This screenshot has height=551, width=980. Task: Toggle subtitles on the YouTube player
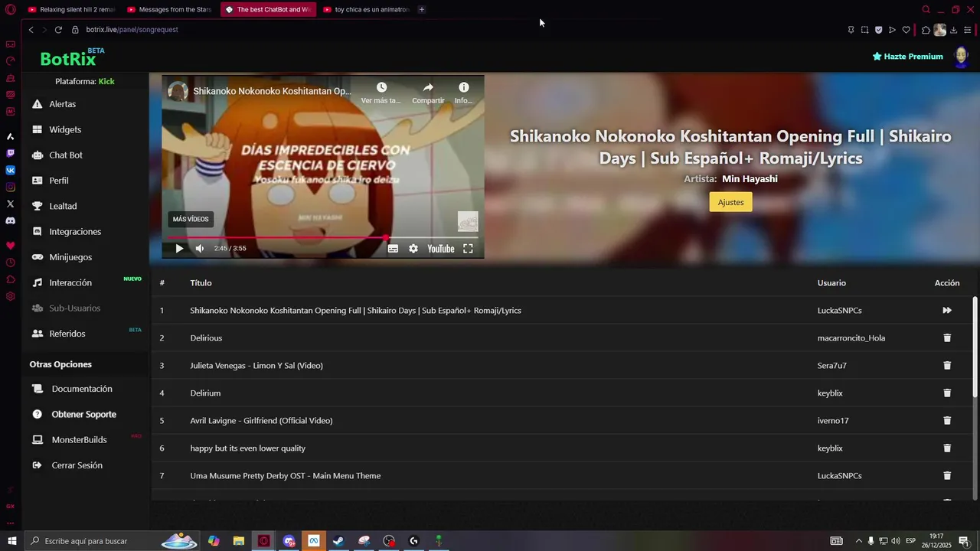393,249
